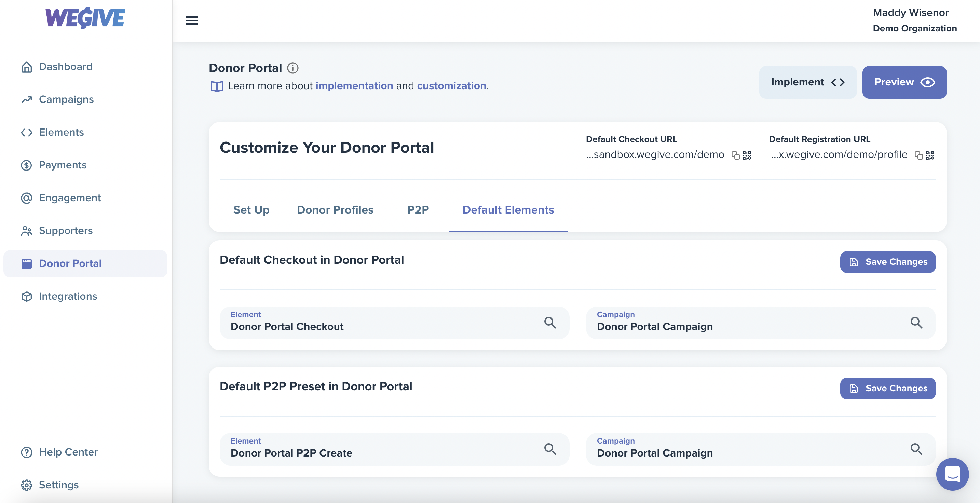
Task: Switch to the P2P tab
Action: (418, 210)
